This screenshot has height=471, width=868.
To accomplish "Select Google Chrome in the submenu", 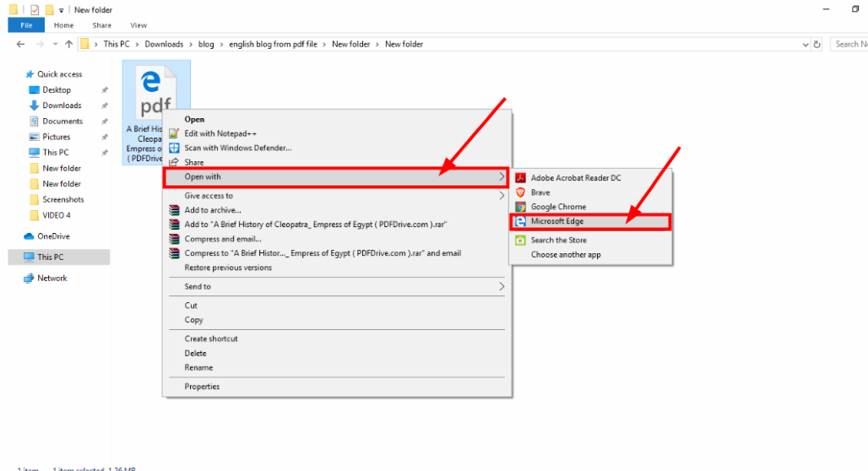I will tap(558, 207).
